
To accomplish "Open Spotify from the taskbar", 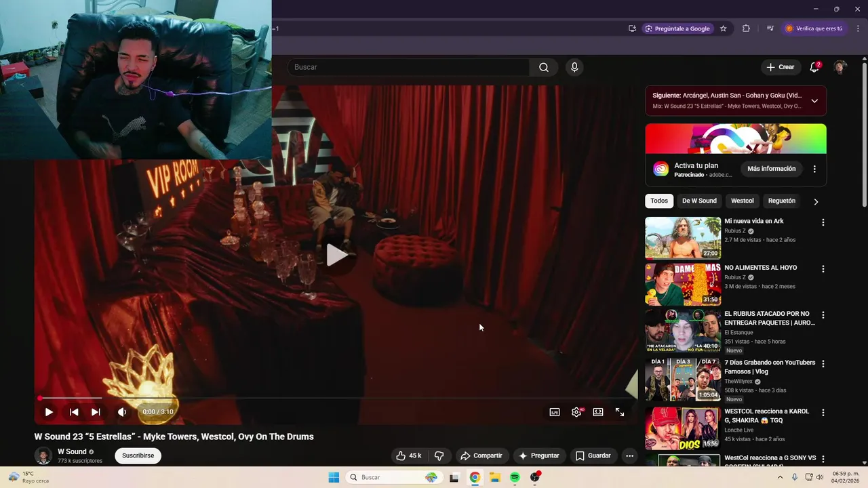I will (515, 477).
